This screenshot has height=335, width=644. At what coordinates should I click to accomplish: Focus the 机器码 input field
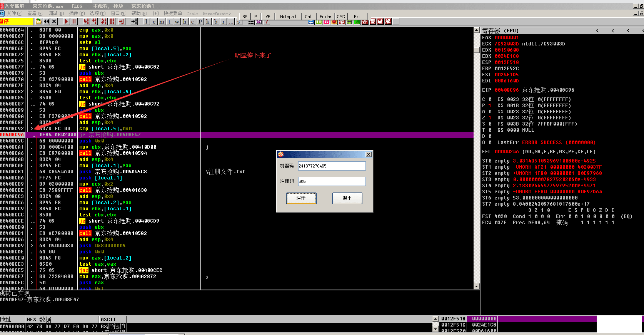[332, 166]
